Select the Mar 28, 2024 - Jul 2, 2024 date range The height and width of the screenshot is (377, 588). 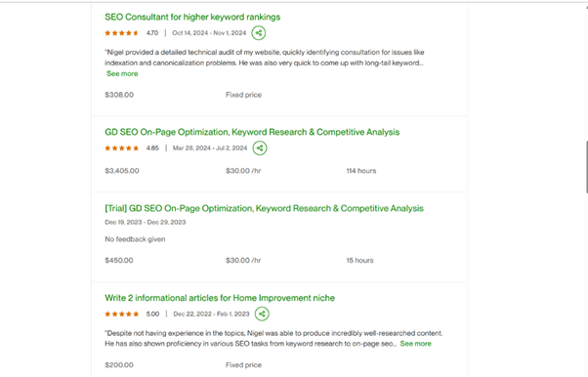(210, 148)
